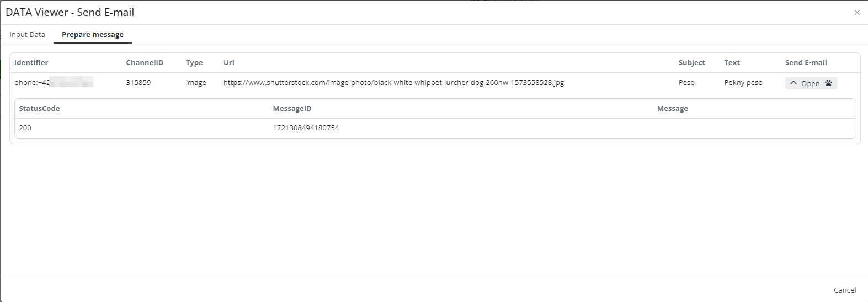Click the StatusCode value 200
The height and width of the screenshot is (302, 868).
(25, 128)
